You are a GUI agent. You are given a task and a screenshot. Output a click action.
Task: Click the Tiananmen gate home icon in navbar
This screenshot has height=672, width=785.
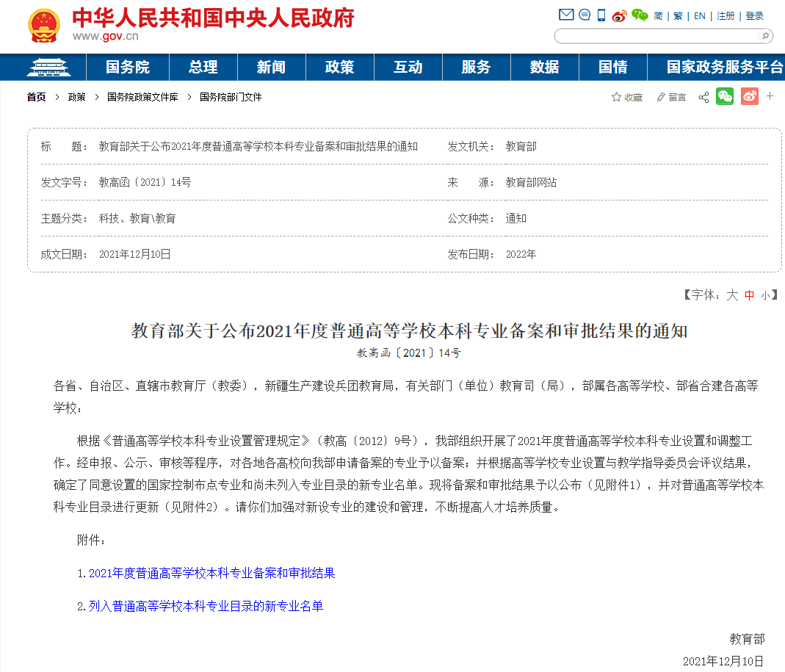coord(48,67)
